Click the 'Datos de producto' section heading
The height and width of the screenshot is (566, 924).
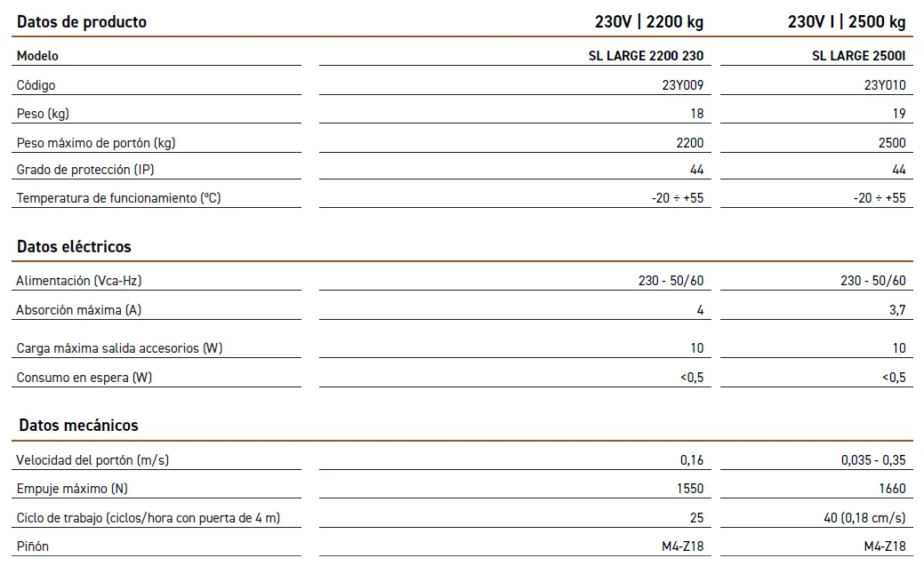tap(82, 21)
